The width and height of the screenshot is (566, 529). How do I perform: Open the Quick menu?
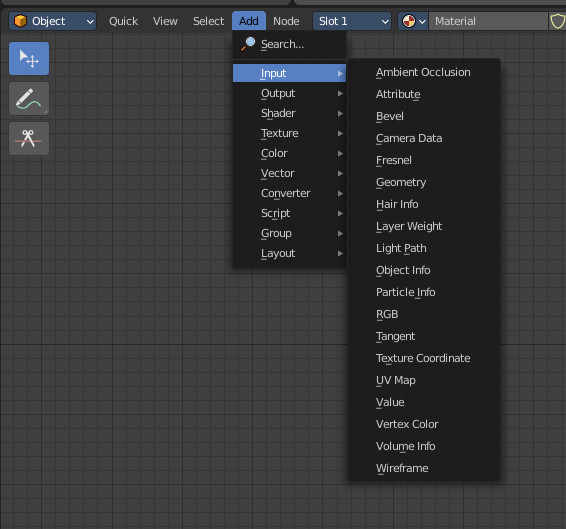(123, 21)
